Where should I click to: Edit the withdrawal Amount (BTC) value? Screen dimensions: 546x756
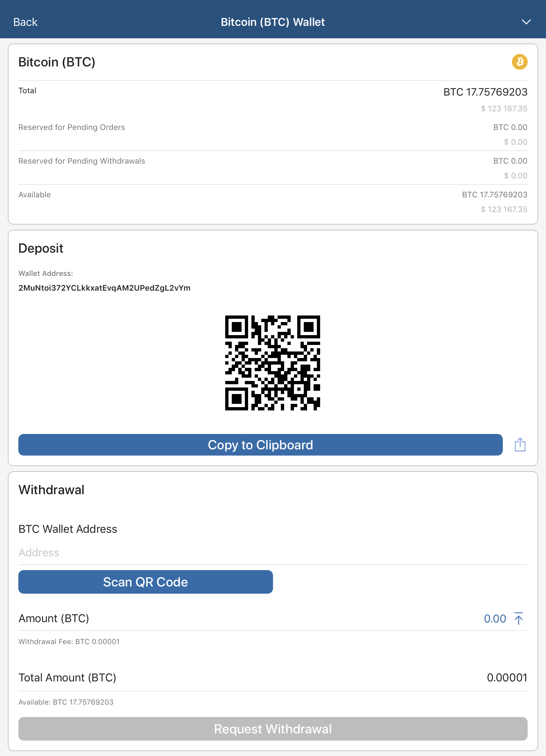[495, 619]
